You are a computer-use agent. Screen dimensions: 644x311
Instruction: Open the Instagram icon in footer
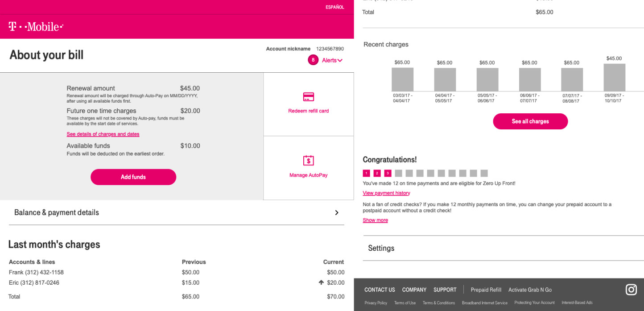(x=631, y=290)
